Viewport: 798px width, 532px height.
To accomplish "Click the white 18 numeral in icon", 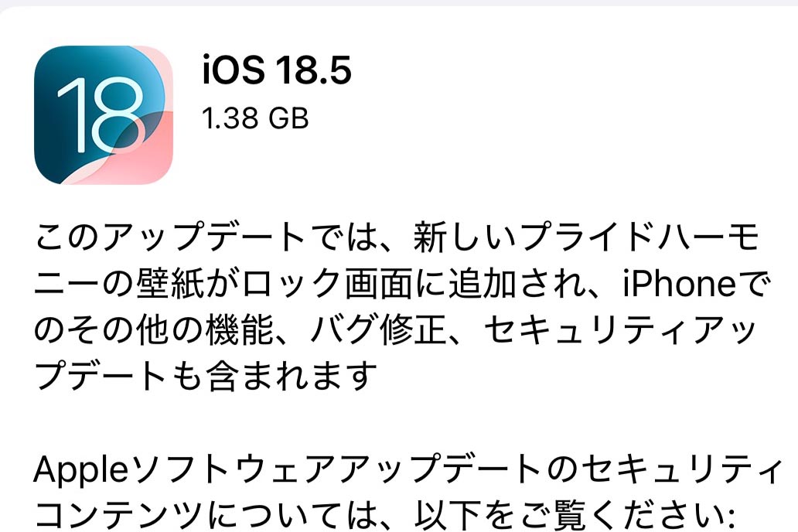I will click(101, 115).
